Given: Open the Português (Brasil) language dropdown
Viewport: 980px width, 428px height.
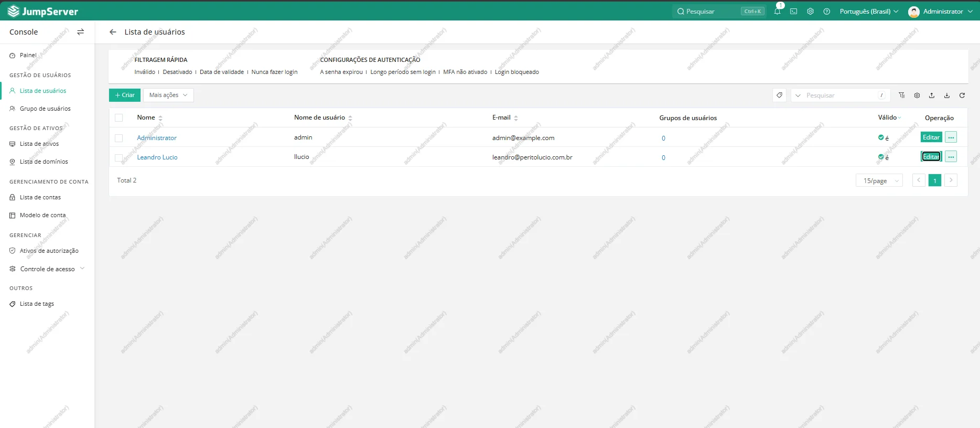Looking at the screenshot, I should point(869,11).
